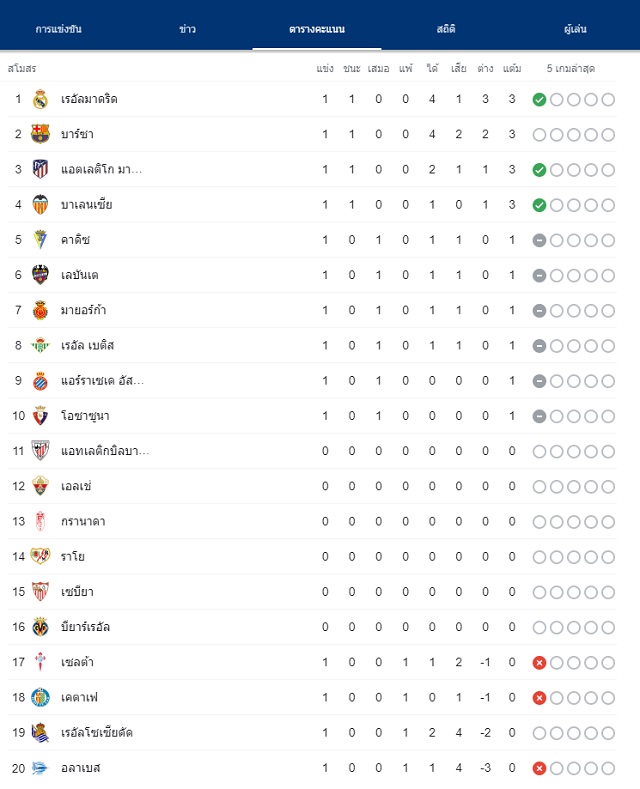Open the เซบียา team link

(x=77, y=592)
